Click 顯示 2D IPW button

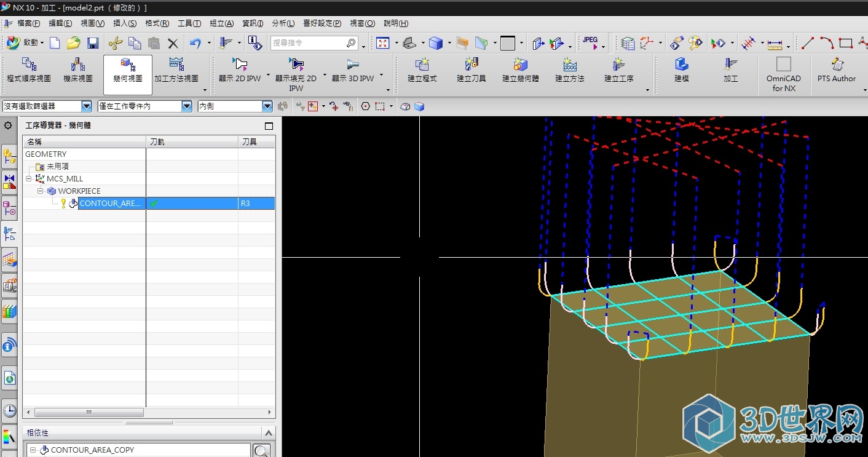tap(240, 70)
